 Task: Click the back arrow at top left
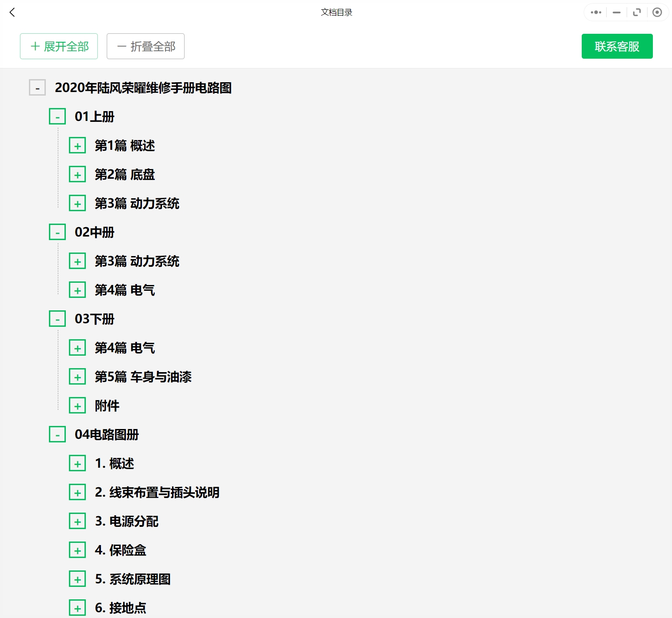(12, 12)
